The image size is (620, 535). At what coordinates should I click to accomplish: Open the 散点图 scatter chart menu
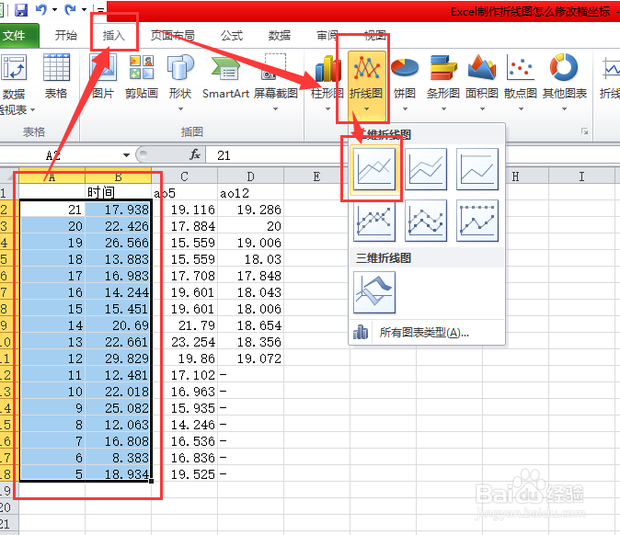click(x=521, y=82)
